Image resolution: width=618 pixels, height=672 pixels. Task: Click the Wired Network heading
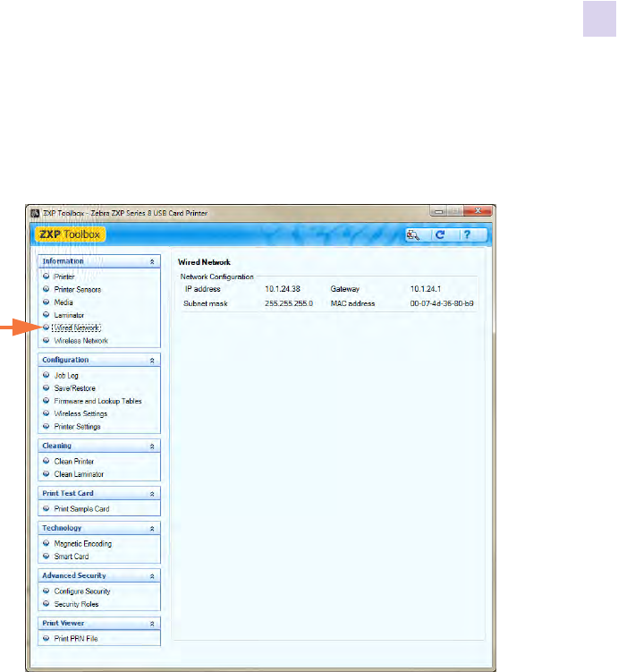coord(204,262)
